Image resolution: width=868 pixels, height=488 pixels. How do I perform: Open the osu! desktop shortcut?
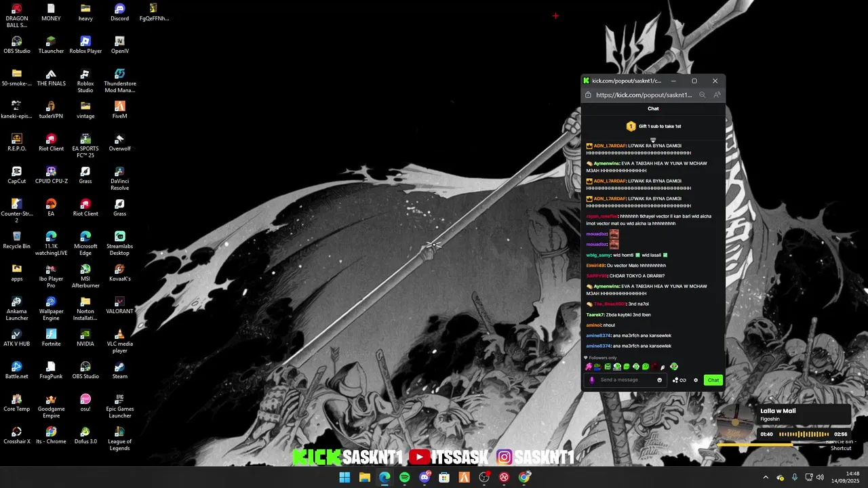(85, 403)
